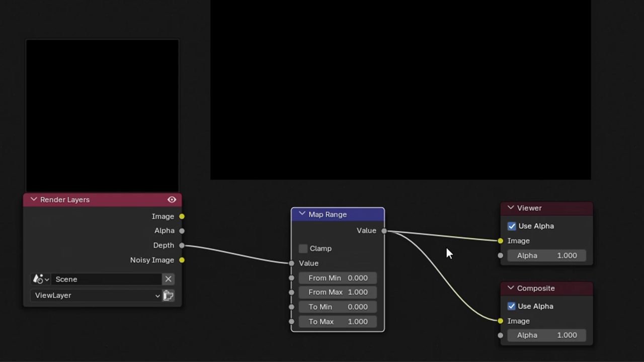This screenshot has width=644, height=362.
Task: Click the Image output socket on Render Layers
Action: [182, 216]
